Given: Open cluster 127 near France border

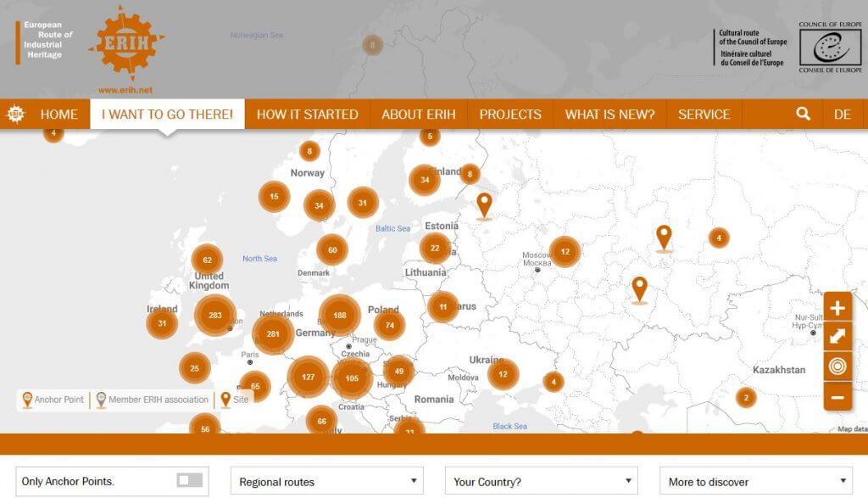Looking at the screenshot, I should click(x=309, y=377).
